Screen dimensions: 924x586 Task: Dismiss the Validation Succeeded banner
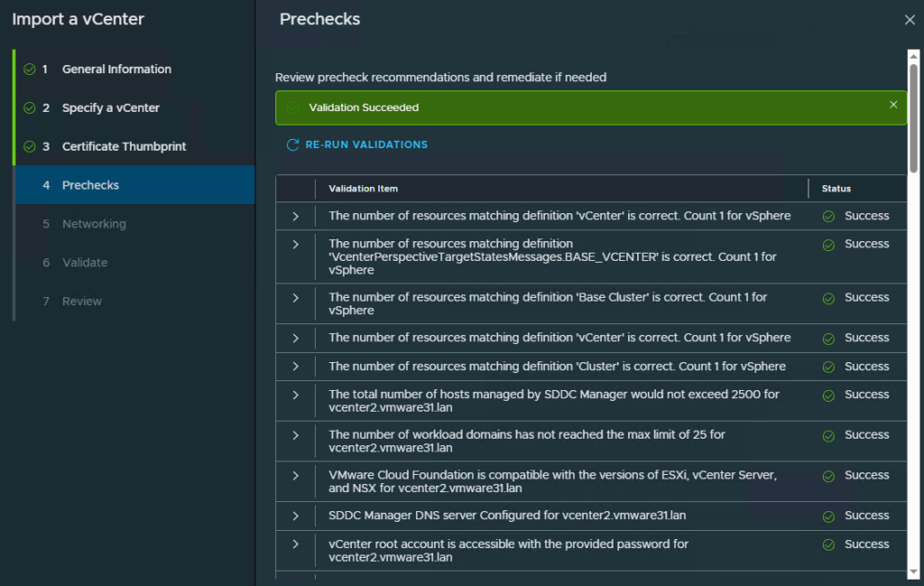click(893, 105)
